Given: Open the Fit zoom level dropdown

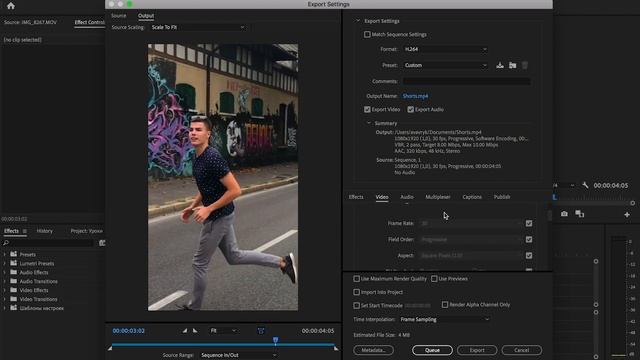Looking at the screenshot, I should 223,331.
